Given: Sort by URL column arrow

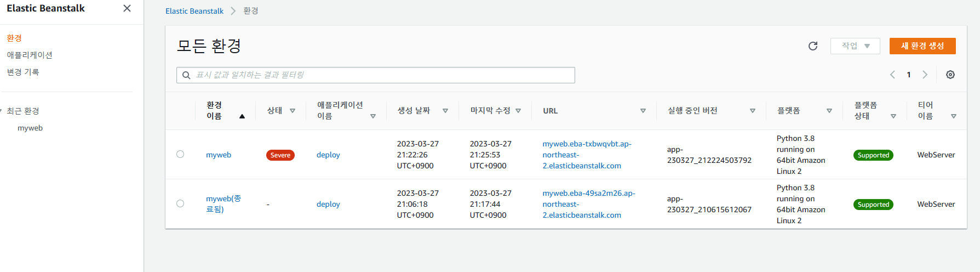Looking at the screenshot, I should tap(643, 111).
